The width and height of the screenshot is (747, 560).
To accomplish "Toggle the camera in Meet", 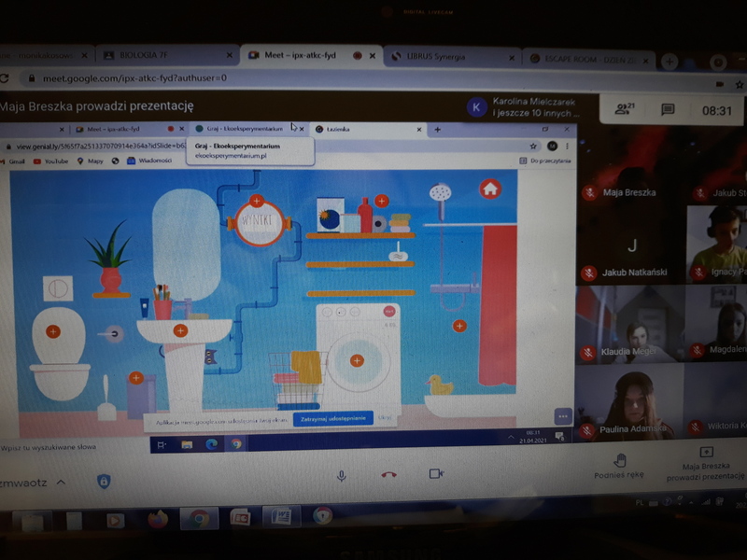I will tap(435, 474).
